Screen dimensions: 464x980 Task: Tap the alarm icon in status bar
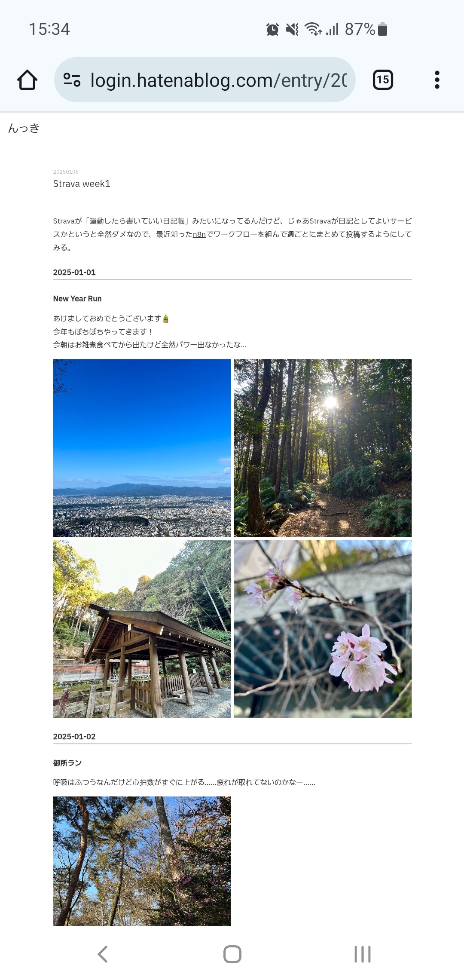272,29
